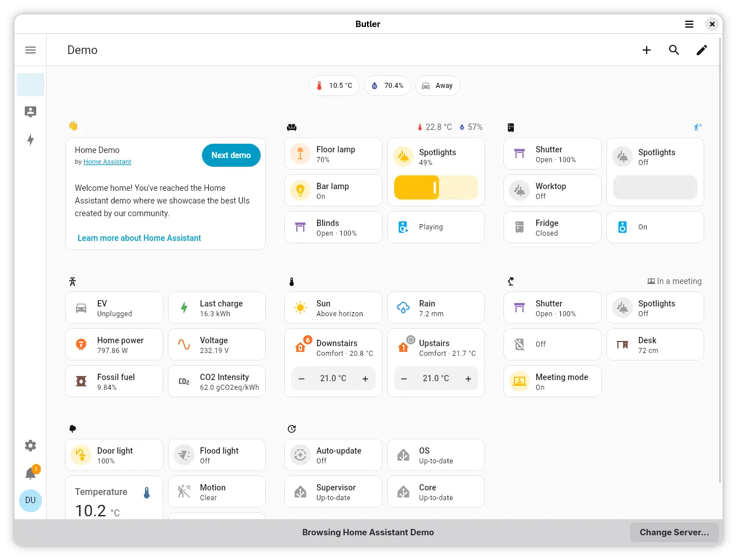Open Learn more about Home Assistant link
Screen dimensions: 737x560
(139, 238)
